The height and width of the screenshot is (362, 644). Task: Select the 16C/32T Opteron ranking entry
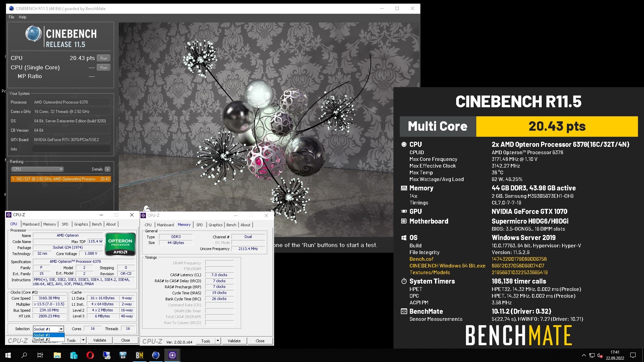tap(61, 179)
